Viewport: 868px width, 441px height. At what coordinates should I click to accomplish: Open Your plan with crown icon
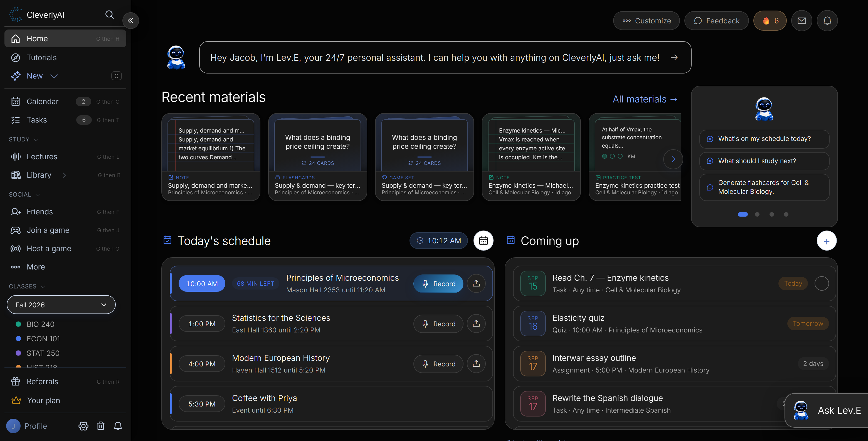(65, 401)
